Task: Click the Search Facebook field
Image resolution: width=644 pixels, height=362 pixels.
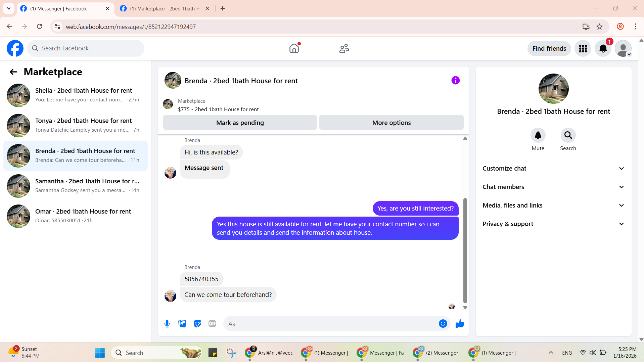Action: (86, 48)
